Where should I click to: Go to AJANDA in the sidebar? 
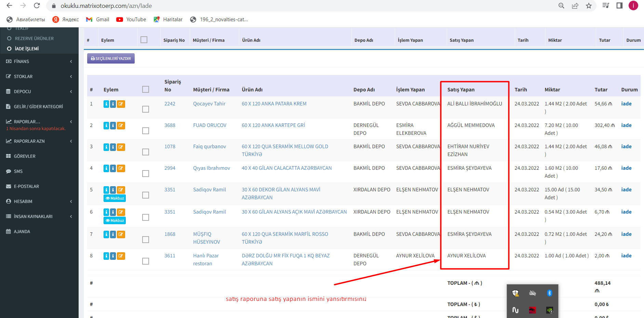tap(22, 232)
